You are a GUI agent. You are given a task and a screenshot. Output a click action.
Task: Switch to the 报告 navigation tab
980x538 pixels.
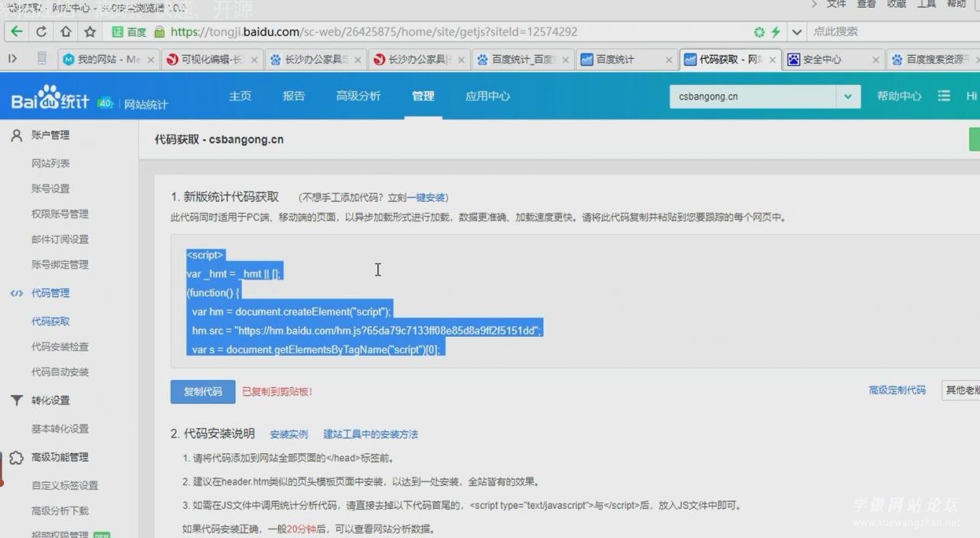point(293,96)
